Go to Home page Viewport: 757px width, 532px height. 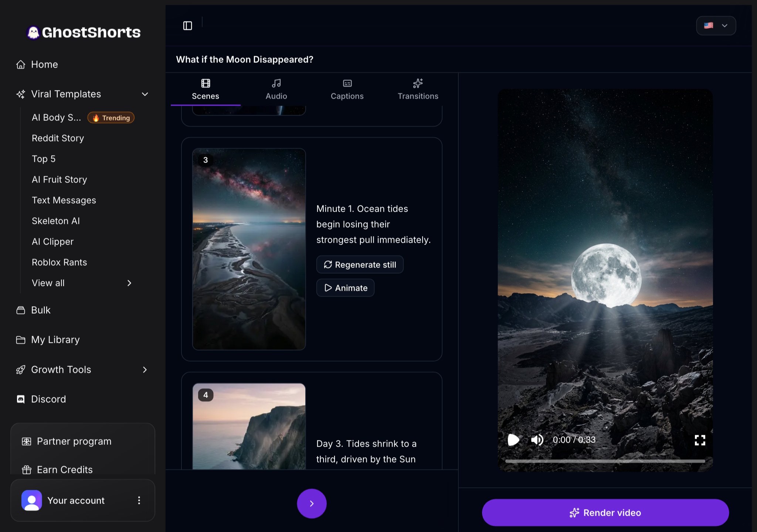[x=45, y=65]
